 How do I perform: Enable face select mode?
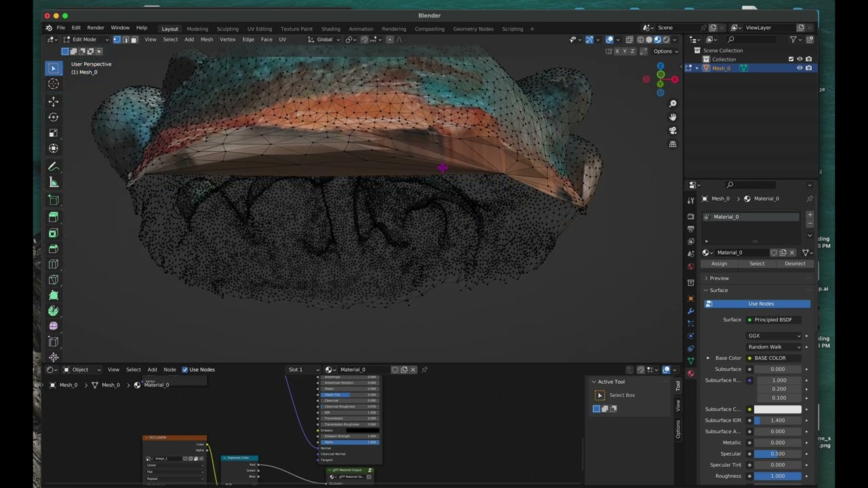[134, 39]
